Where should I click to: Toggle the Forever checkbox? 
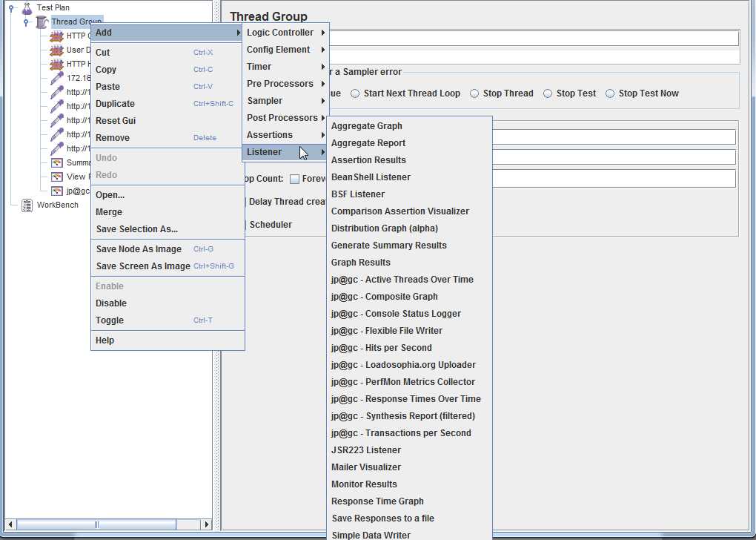click(294, 179)
